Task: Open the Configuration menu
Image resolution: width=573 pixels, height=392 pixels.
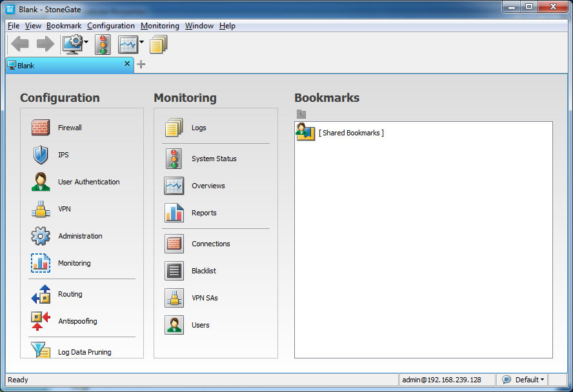Action: coord(111,26)
